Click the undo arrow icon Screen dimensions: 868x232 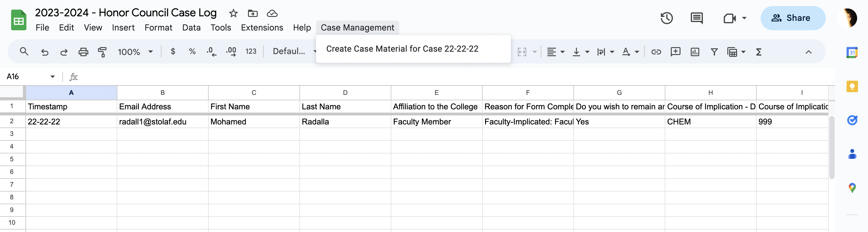[x=44, y=52]
